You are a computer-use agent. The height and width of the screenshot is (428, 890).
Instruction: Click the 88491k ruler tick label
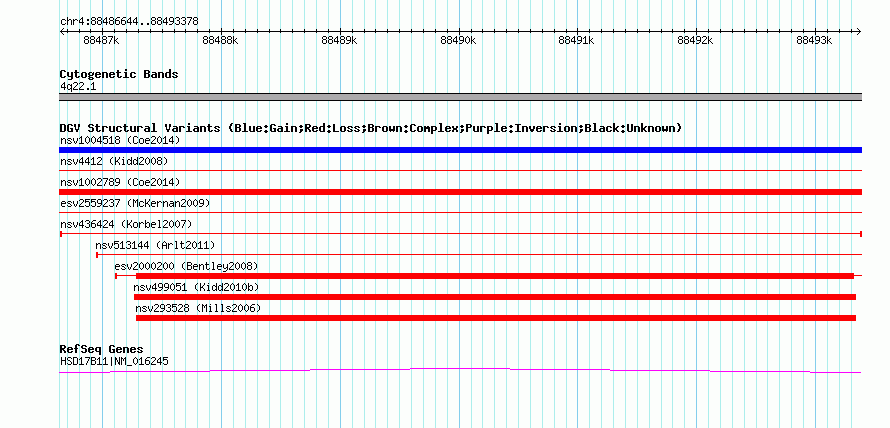tap(577, 40)
